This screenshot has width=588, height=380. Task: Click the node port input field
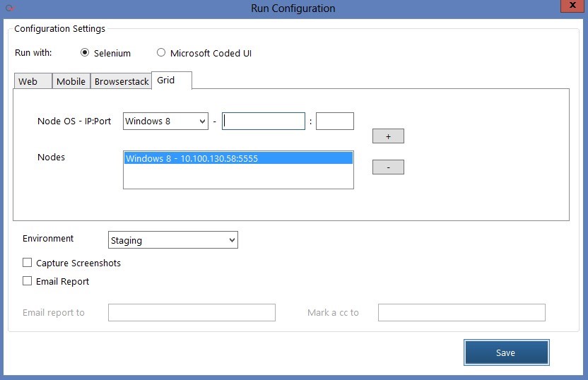click(x=335, y=121)
